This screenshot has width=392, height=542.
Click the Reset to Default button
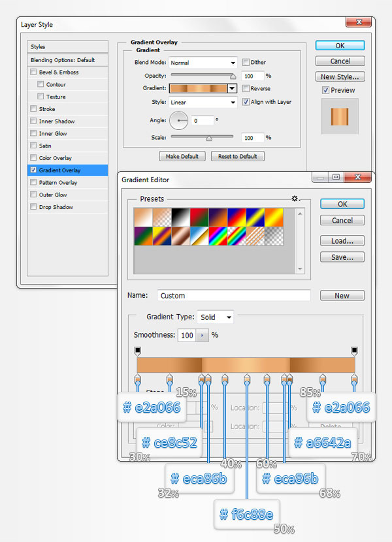(x=238, y=156)
